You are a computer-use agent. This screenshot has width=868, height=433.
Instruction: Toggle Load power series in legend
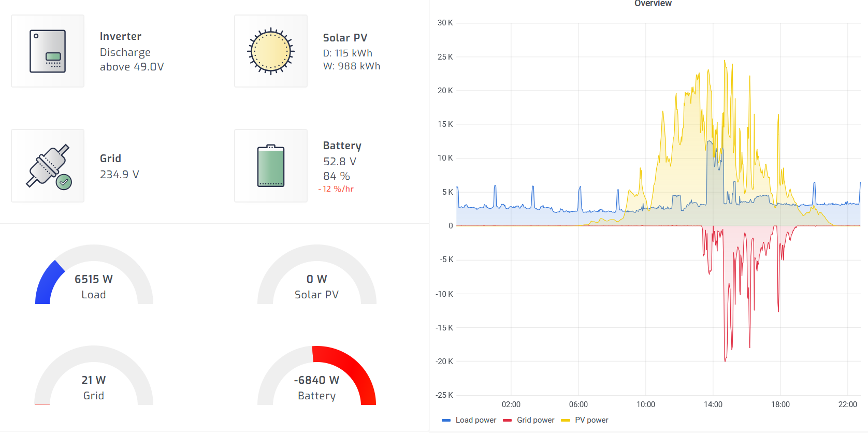[475, 420]
